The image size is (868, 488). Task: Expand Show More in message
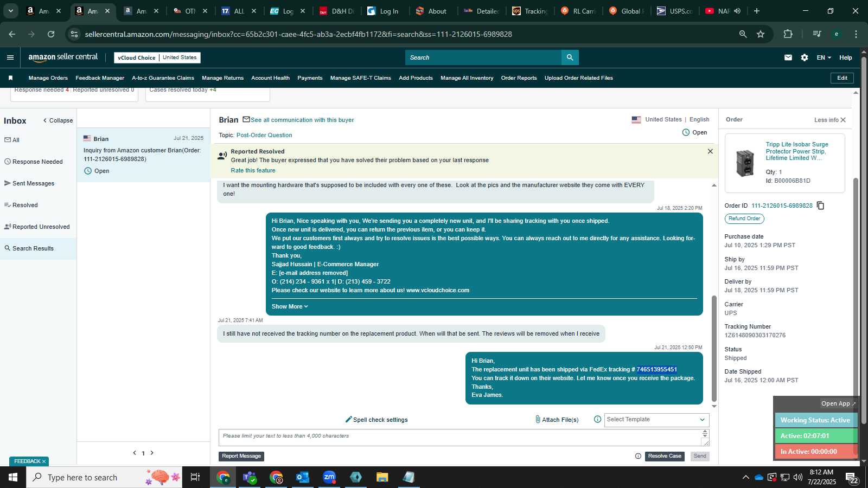point(290,306)
